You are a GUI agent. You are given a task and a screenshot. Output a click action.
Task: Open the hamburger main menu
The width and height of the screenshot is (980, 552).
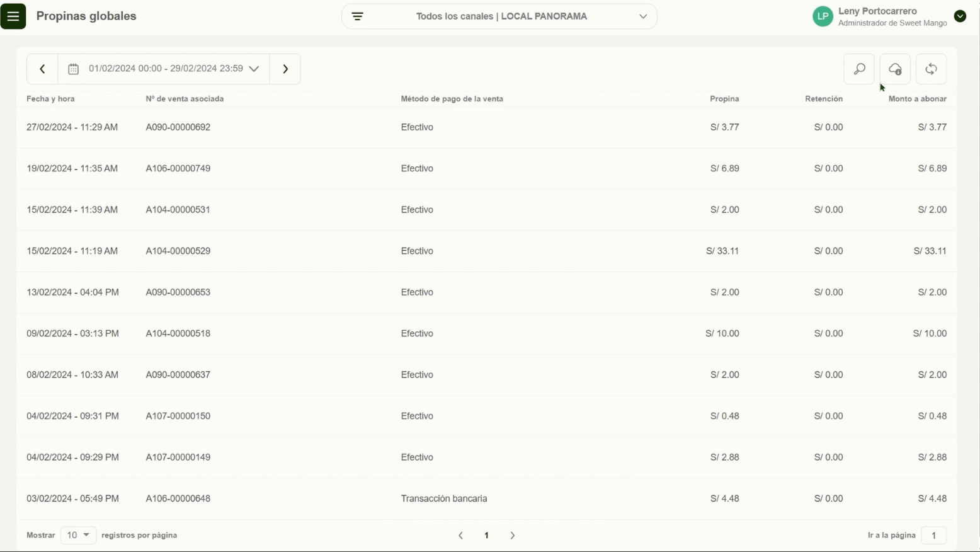(13, 16)
